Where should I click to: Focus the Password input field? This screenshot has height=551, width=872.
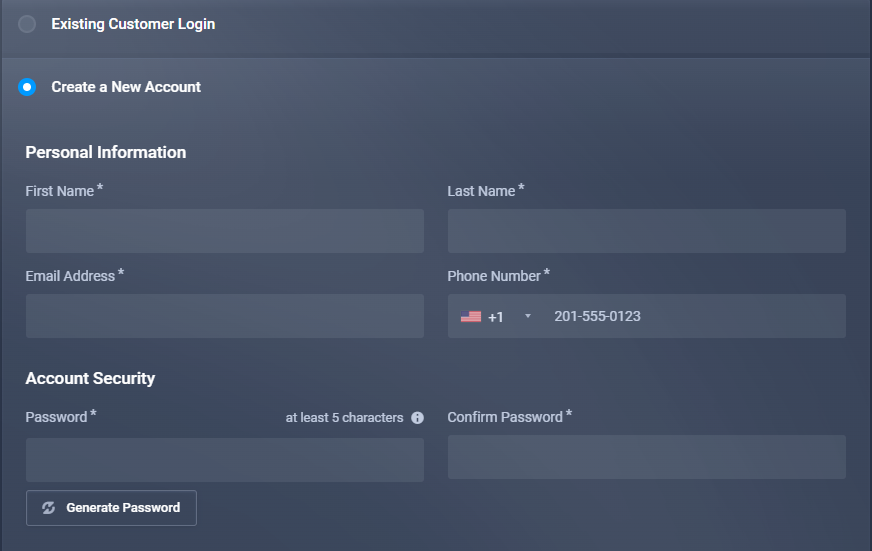224,460
